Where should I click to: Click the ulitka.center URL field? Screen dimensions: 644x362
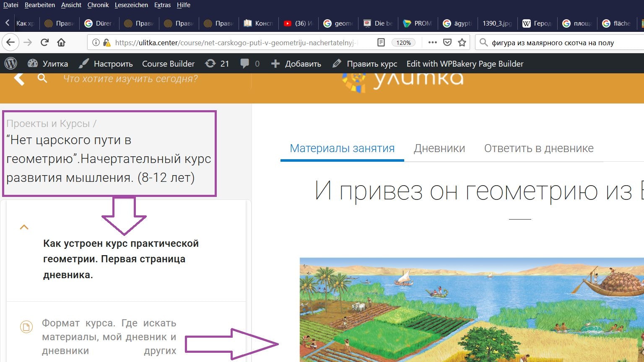[237, 42]
